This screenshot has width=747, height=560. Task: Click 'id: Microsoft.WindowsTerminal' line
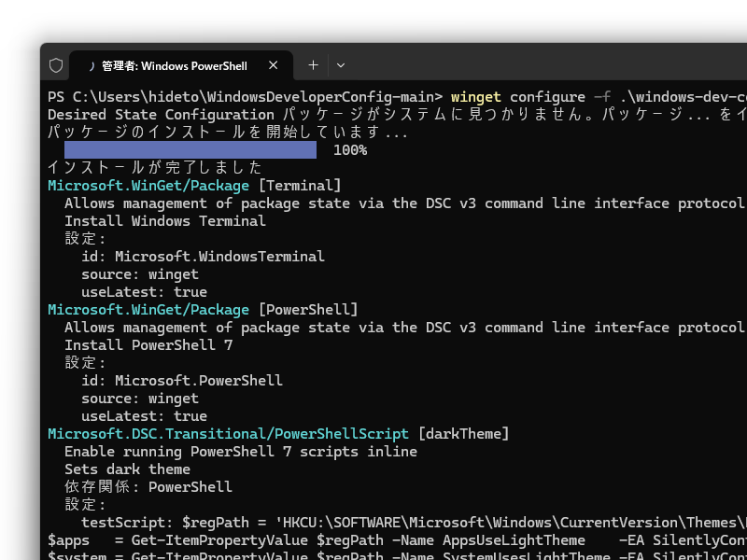coord(203,256)
